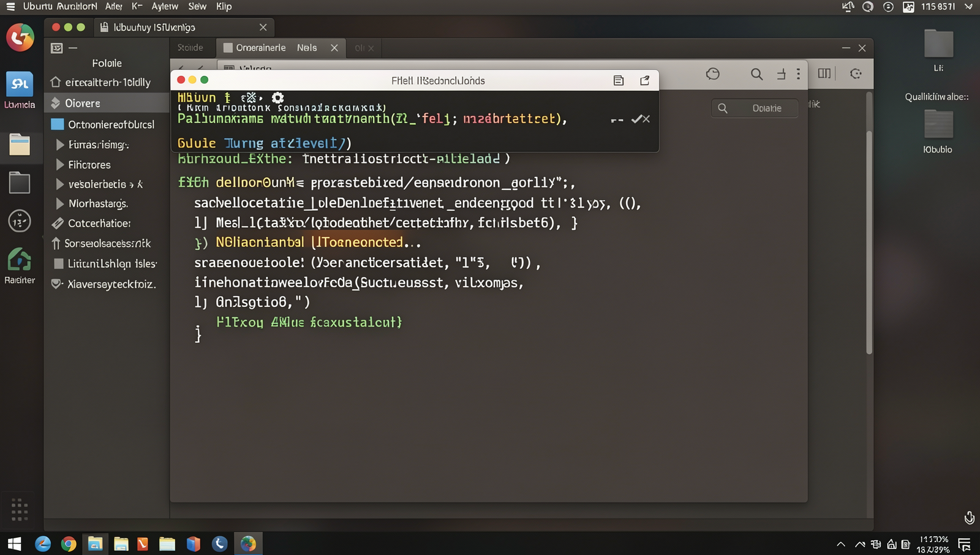
Task: Focus the 'Doiakie' search field
Action: point(755,108)
